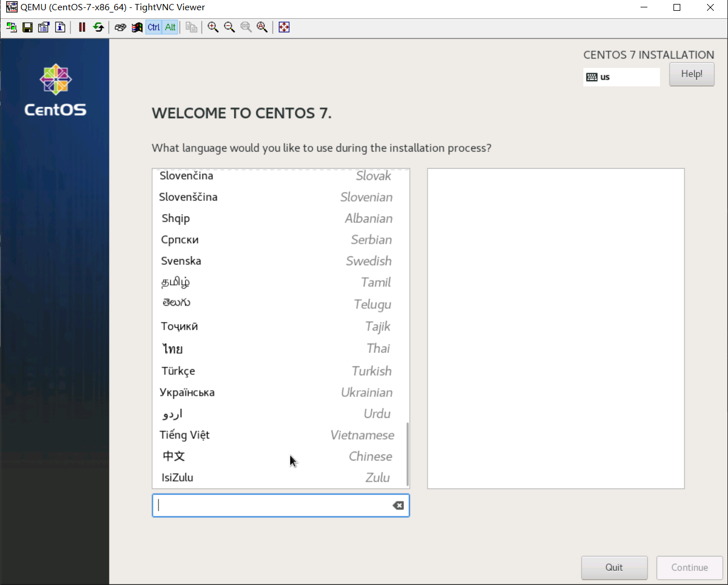Maximize the TightVNC Viewer window

677,7
